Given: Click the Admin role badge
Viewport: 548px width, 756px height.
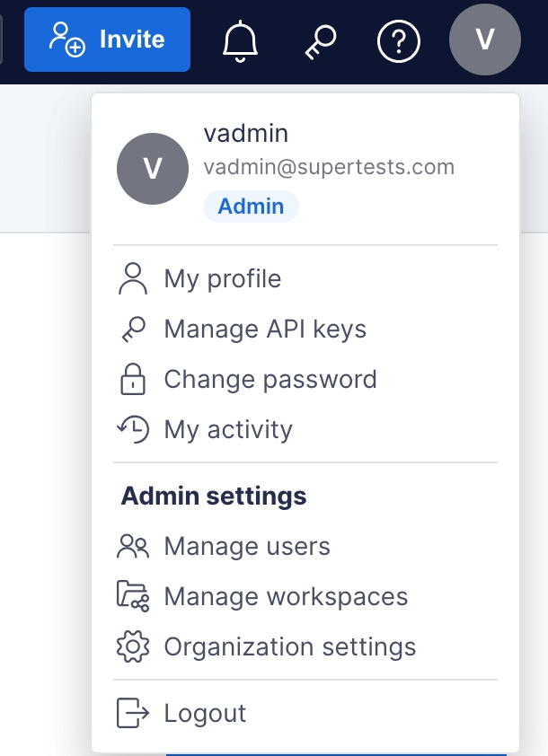Looking at the screenshot, I should coord(251,207).
